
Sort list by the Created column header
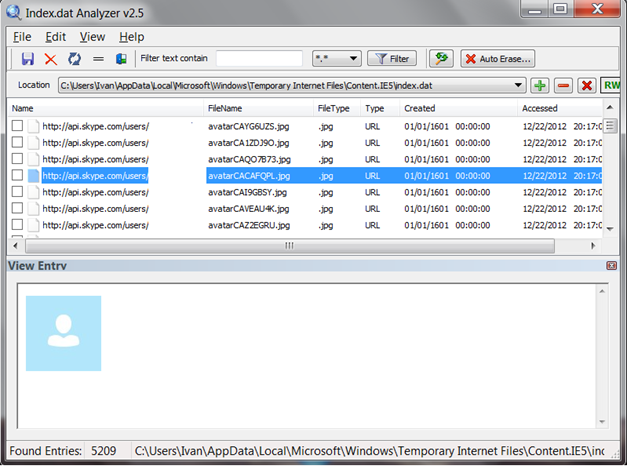pyautogui.click(x=420, y=108)
